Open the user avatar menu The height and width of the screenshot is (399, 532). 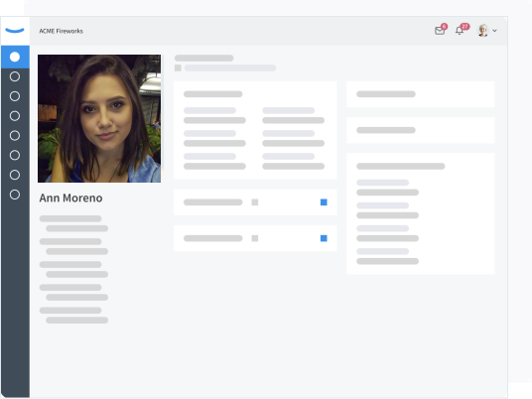(483, 31)
